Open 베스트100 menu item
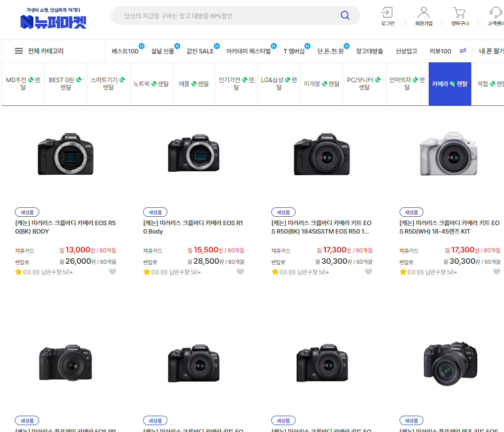This screenshot has width=504, height=432. (125, 51)
